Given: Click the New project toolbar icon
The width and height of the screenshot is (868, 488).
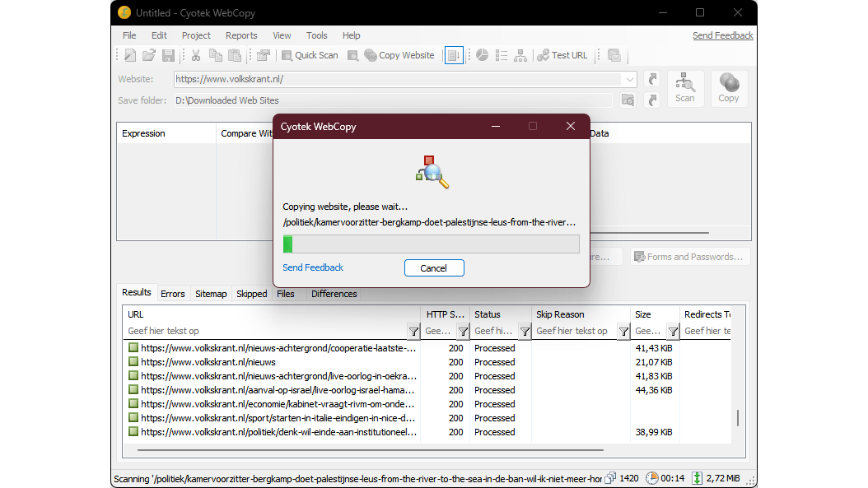Looking at the screenshot, I should [x=130, y=55].
